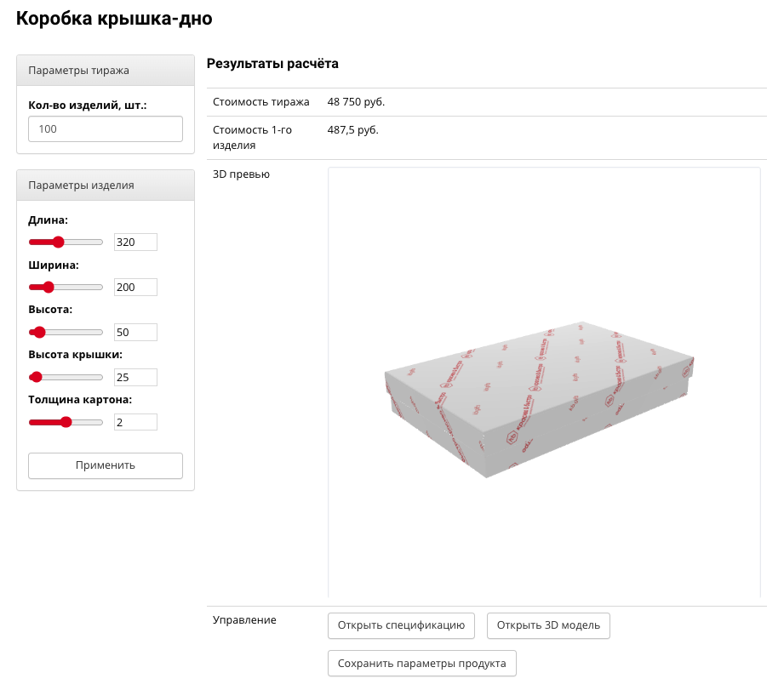Click the Высота крышки slider handle
Image resolution: width=784 pixels, height=690 pixels.
[36, 377]
